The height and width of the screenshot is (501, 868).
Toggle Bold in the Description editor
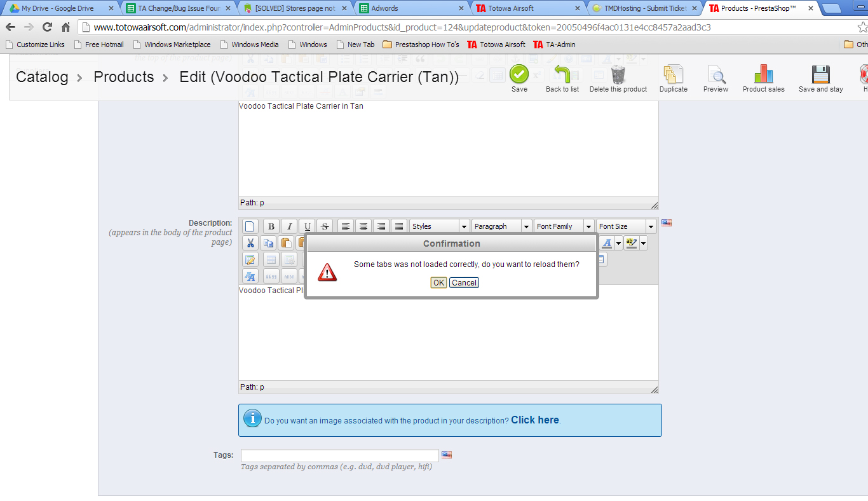point(271,226)
